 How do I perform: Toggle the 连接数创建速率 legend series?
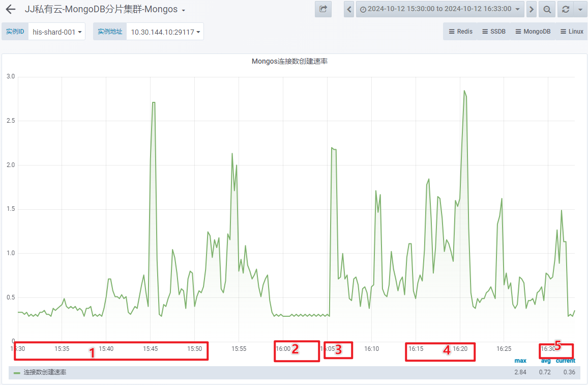point(45,372)
